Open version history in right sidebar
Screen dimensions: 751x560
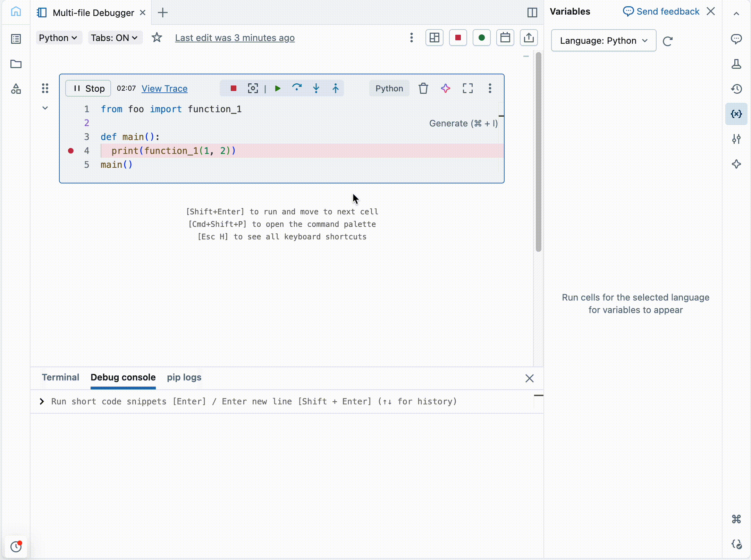point(736,89)
